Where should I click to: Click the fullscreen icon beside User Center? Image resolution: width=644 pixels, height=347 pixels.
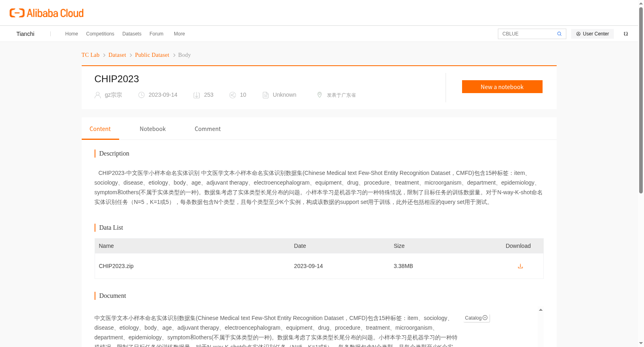(626, 34)
